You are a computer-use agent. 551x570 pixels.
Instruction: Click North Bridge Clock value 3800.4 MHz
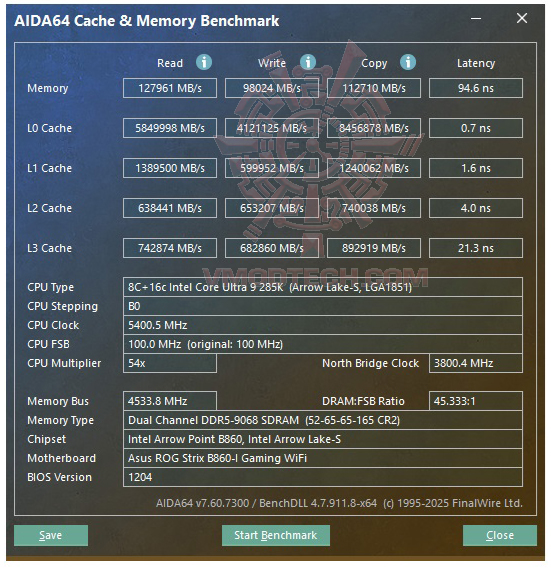[476, 363]
